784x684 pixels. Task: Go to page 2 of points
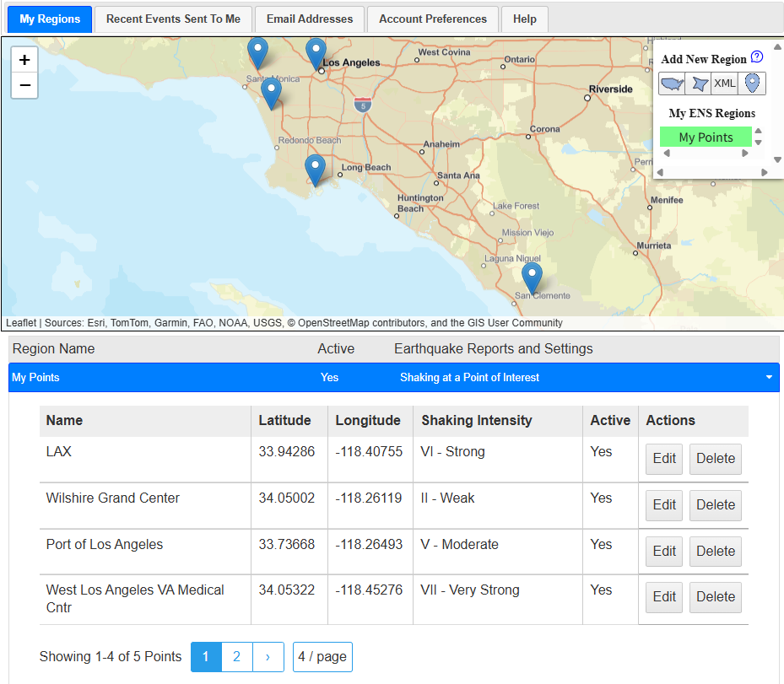(x=236, y=656)
